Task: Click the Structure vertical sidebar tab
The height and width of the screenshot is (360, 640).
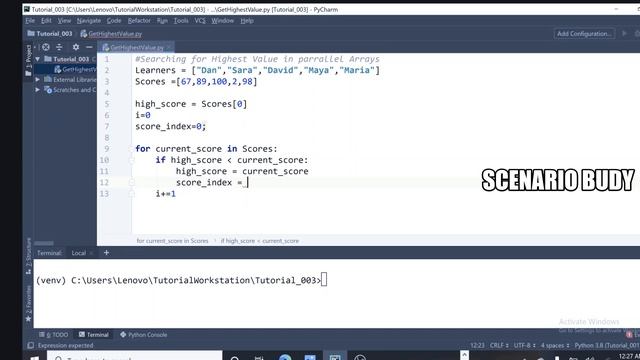Action: 29,255
